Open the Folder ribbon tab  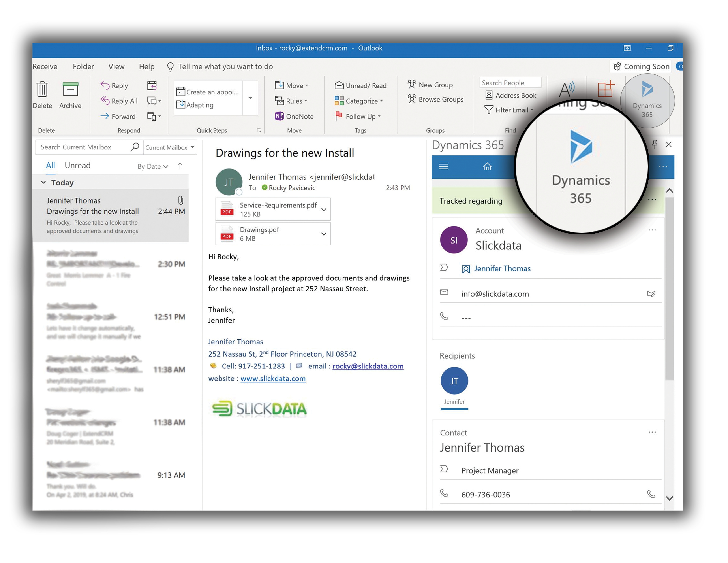tap(83, 67)
